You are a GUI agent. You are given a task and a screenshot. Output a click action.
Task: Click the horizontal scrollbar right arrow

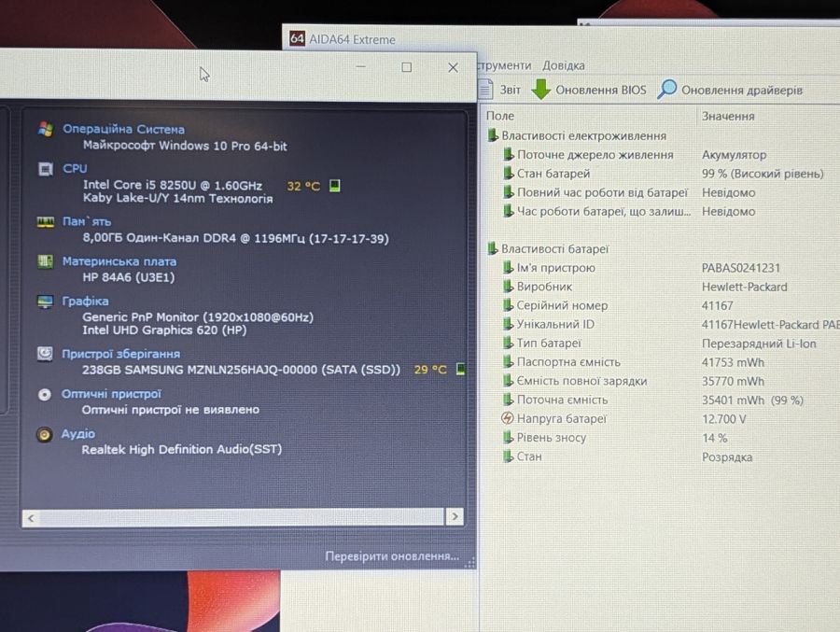click(x=455, y=517)
